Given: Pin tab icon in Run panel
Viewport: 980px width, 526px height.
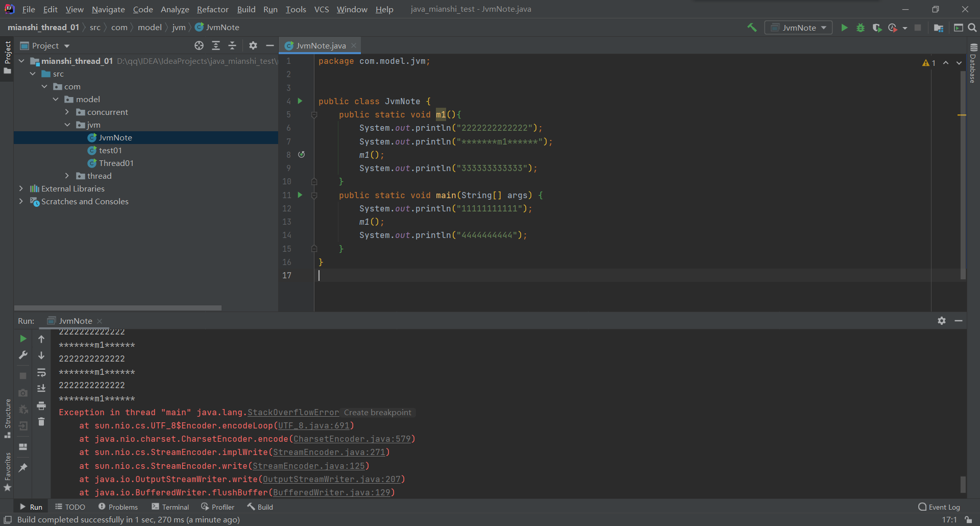Looking at the screenshot, I should point(23,467).
